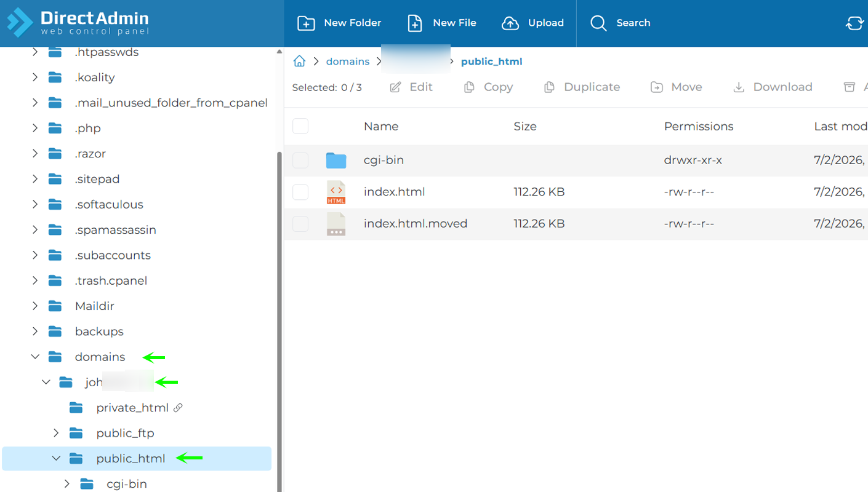Expand the cgi-bin tree folder
Viewport: 868px width, 492px height.
66,484
